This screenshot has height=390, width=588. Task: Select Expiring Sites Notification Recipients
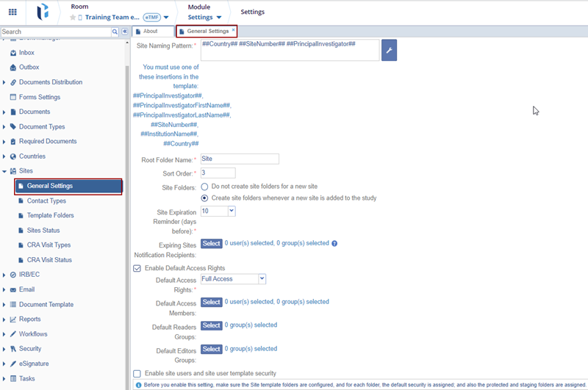(212, 244)
